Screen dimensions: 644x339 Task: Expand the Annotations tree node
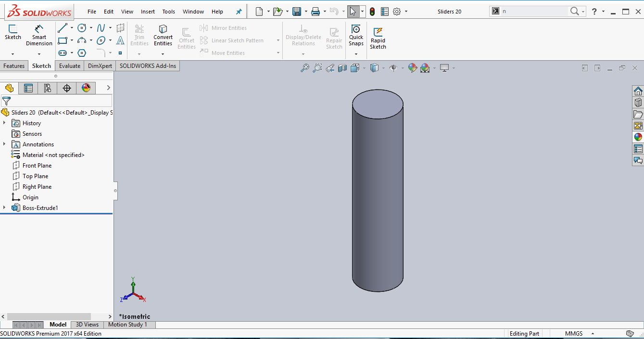click(4, 144)
